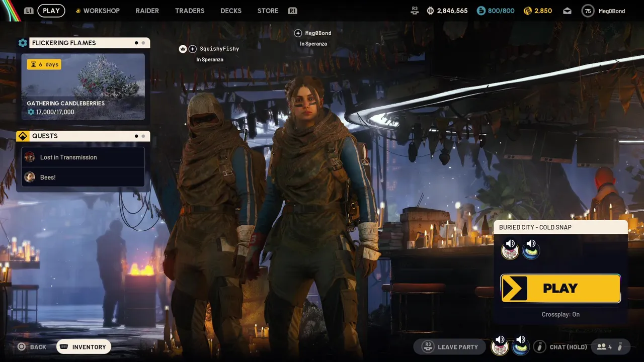This screenshot has width=644, height=362.
Task: Select second page dot in Flickering Flames header
Action: (x=143, y=43)
